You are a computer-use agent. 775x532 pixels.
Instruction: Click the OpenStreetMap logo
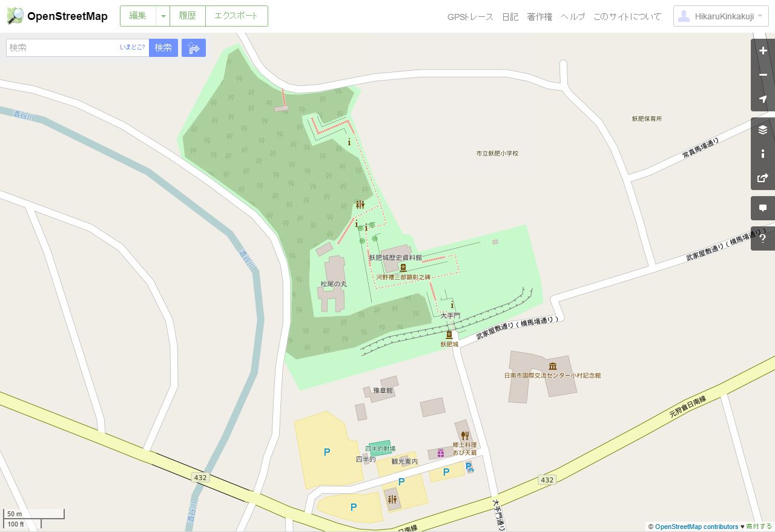click(57, 16)
